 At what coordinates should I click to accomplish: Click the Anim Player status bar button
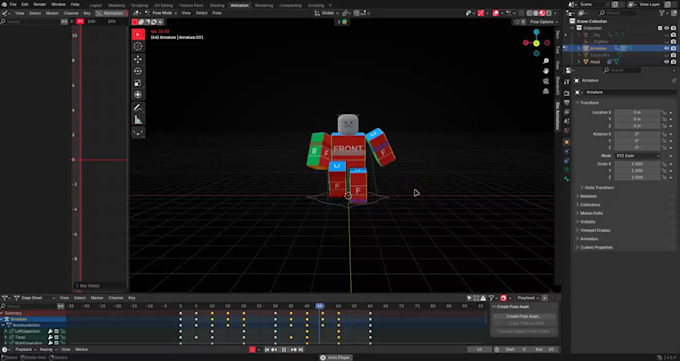335,358
